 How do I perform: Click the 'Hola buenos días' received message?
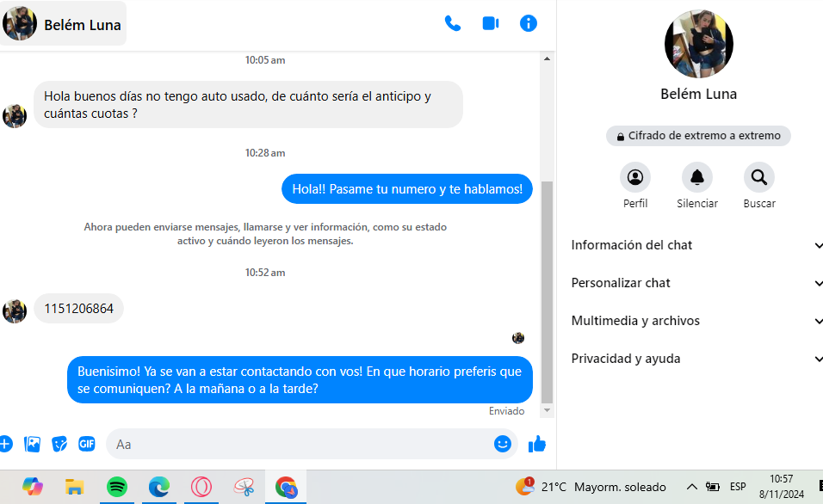pos(248,104)
